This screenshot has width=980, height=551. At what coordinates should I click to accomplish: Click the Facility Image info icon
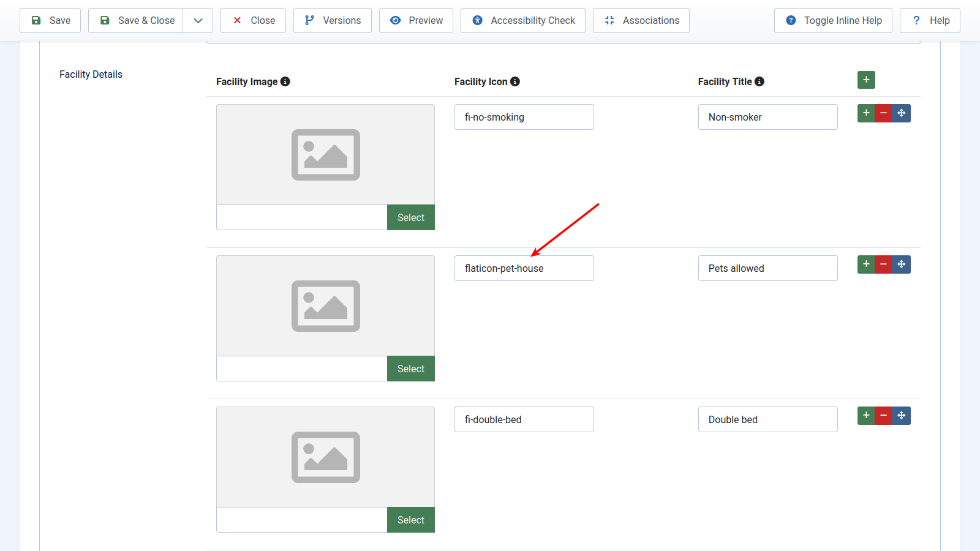[285, 81]
